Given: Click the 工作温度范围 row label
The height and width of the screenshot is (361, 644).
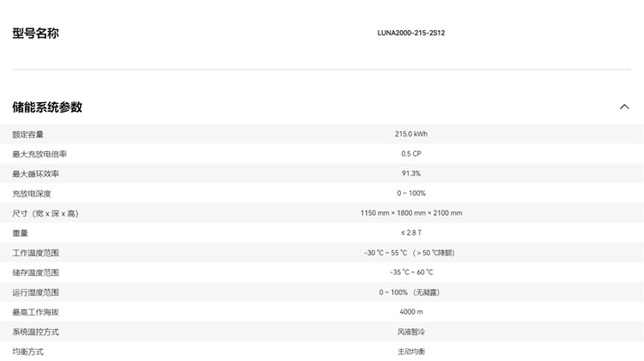Looking at the screenshot, I should (x=35, y=253).
